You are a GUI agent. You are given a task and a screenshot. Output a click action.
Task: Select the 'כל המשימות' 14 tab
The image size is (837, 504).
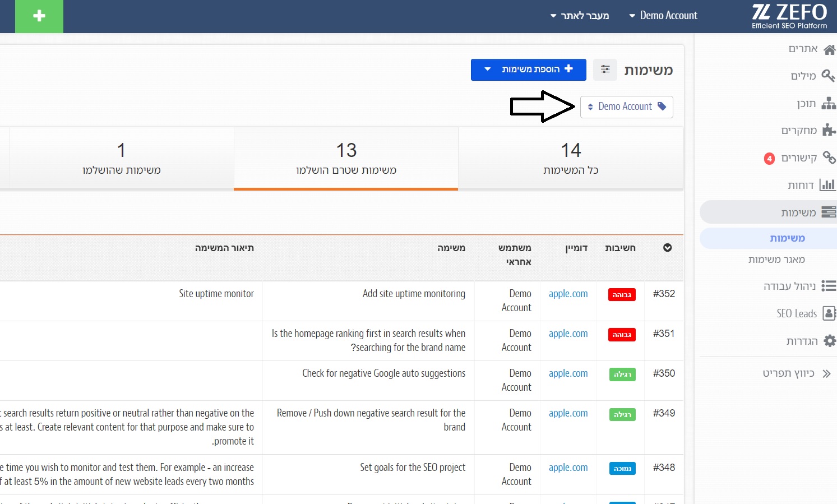(571, 158)
